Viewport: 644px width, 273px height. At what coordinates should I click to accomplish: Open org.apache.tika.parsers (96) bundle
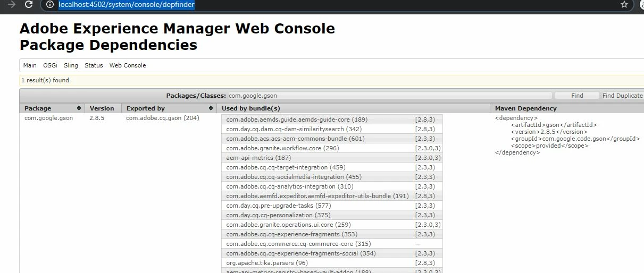coord(267,263)
